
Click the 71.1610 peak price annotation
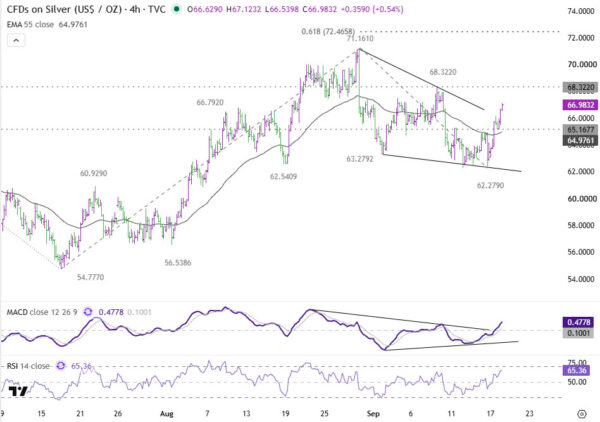(x=360, y=39)
